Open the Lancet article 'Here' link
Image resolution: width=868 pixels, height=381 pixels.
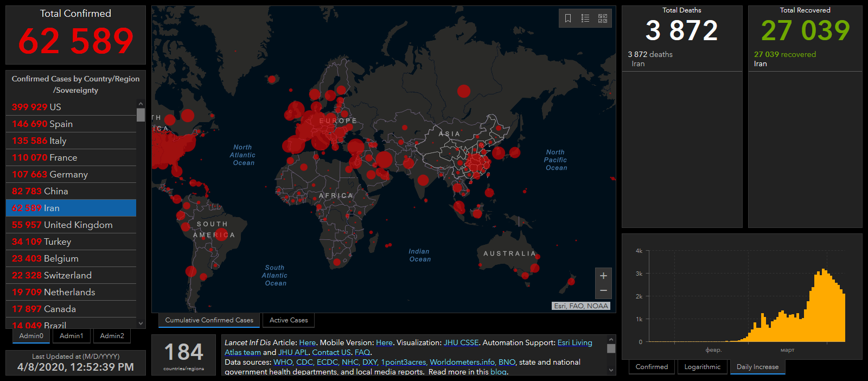[307, 342]
